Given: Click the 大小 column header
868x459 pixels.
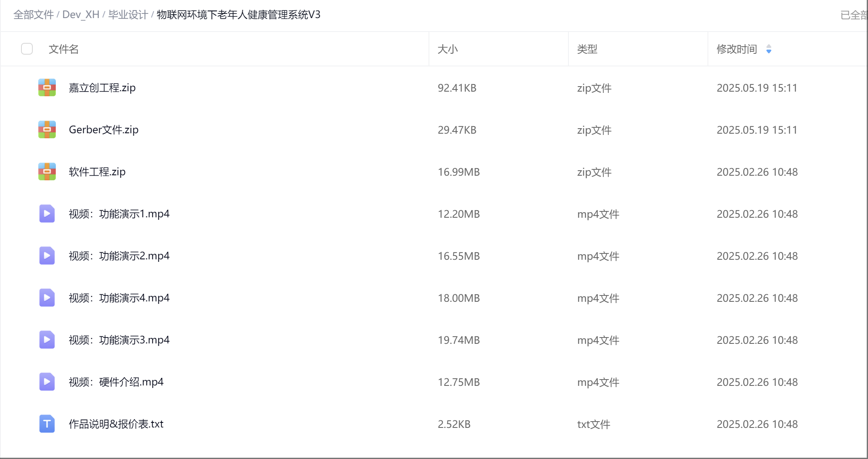Looking at the screenshot, I should point(448,49).
